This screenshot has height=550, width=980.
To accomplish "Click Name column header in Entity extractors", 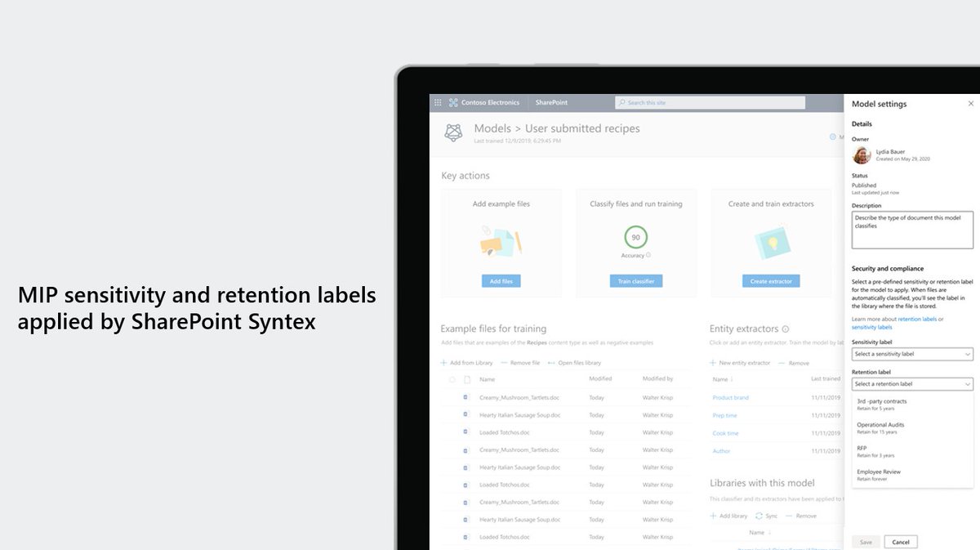I will coord(720,379).
